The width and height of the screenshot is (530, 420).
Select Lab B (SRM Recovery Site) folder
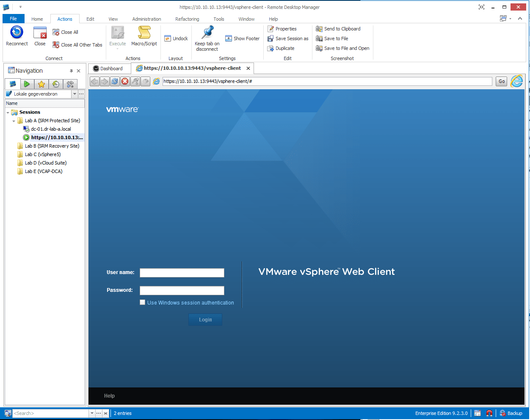[x=52, y=146]
